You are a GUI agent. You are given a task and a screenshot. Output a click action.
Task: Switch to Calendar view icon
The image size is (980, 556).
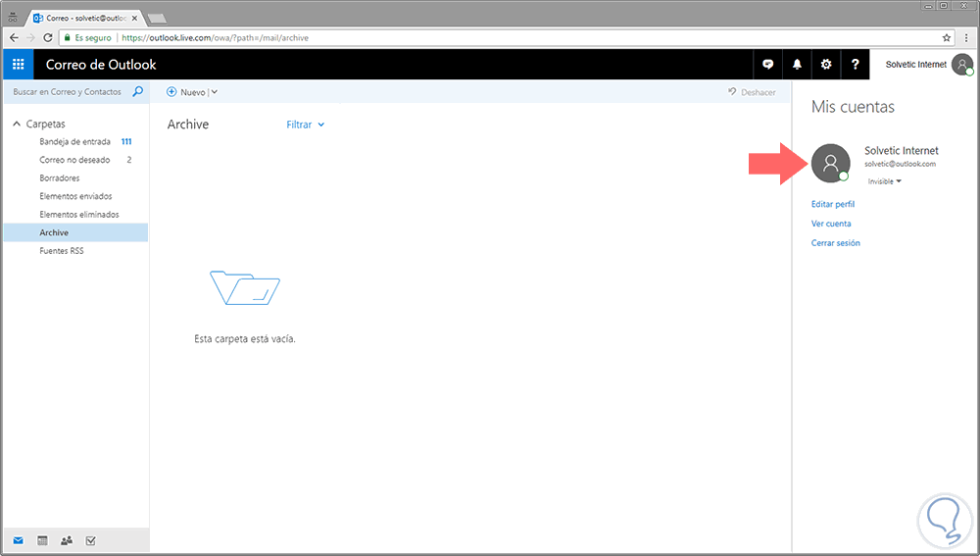pos(42,540)
